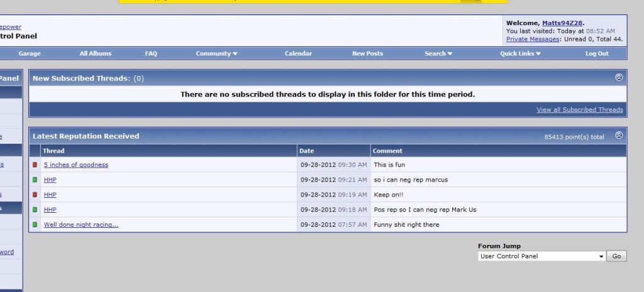Open Private Messages link
The height and width of the screenshot is (292, 644).
[x=533, y=39]
